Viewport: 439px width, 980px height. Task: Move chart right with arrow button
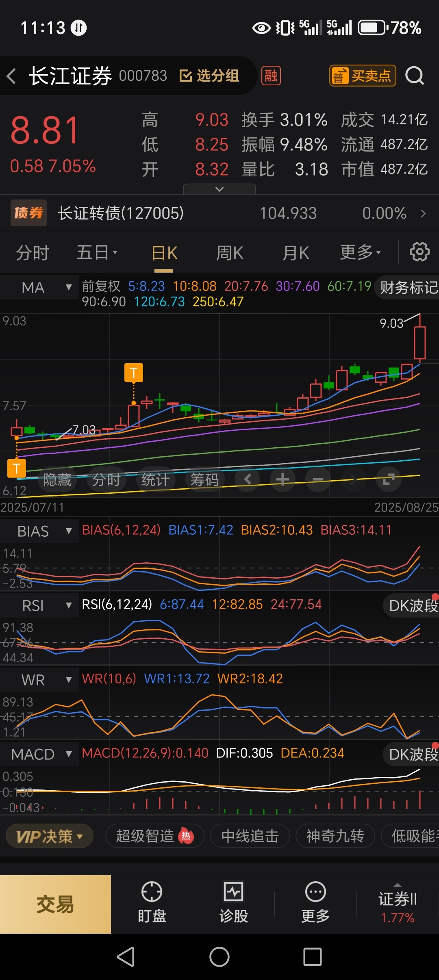353,480
